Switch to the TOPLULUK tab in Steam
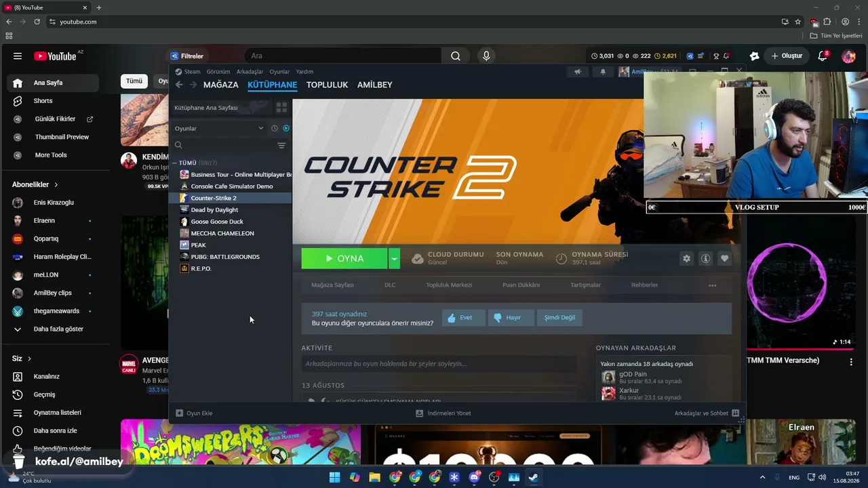The width and height of the screenshot is (868, 488). 327,85
